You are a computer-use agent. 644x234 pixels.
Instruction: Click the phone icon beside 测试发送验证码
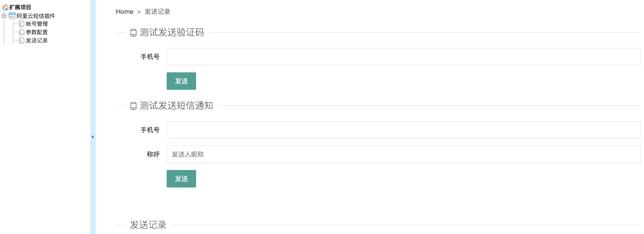click(x=133, y=32)
